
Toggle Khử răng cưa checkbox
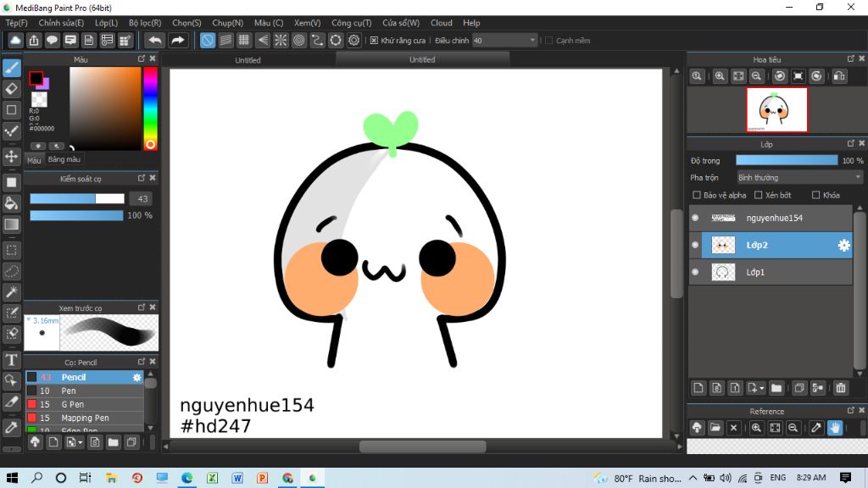pyautogui.click(x=374, y=41)
